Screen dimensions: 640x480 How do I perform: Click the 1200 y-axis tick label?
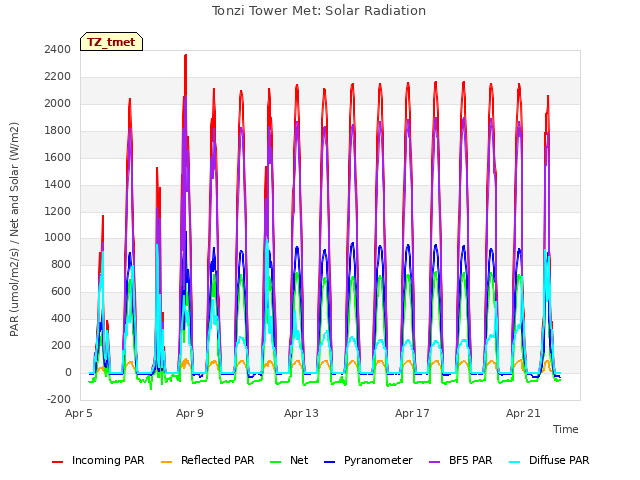coord(58,211)
